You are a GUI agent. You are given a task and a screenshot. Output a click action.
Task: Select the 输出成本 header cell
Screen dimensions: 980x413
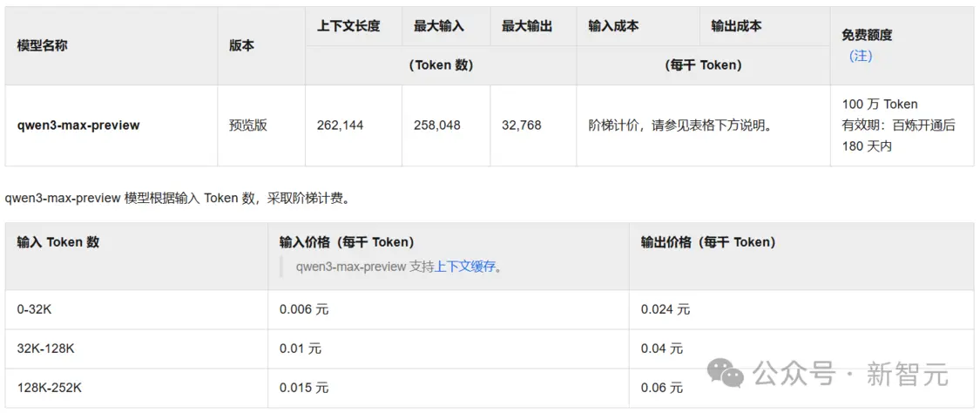click(x=736, y=26)
